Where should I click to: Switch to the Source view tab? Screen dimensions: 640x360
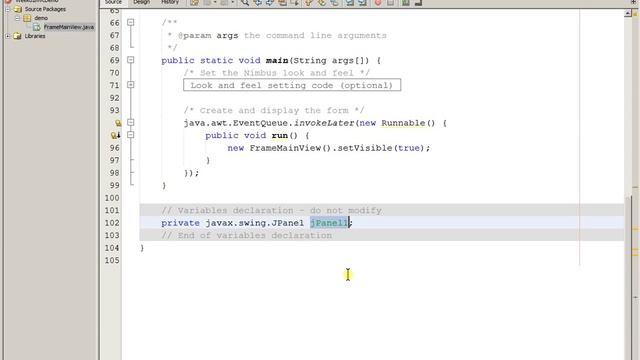(113, 2)
